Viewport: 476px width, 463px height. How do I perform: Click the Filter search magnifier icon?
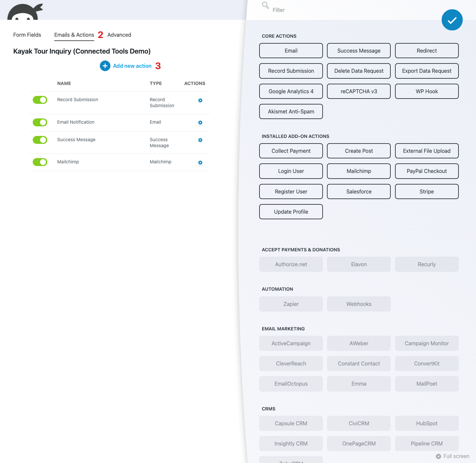pos(265,5)
